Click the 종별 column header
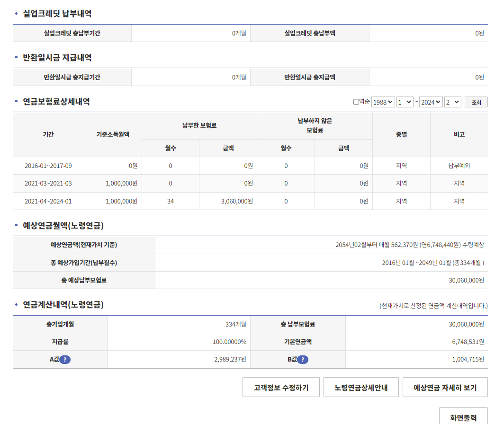504x424 pixels. (x=401, y=134)
